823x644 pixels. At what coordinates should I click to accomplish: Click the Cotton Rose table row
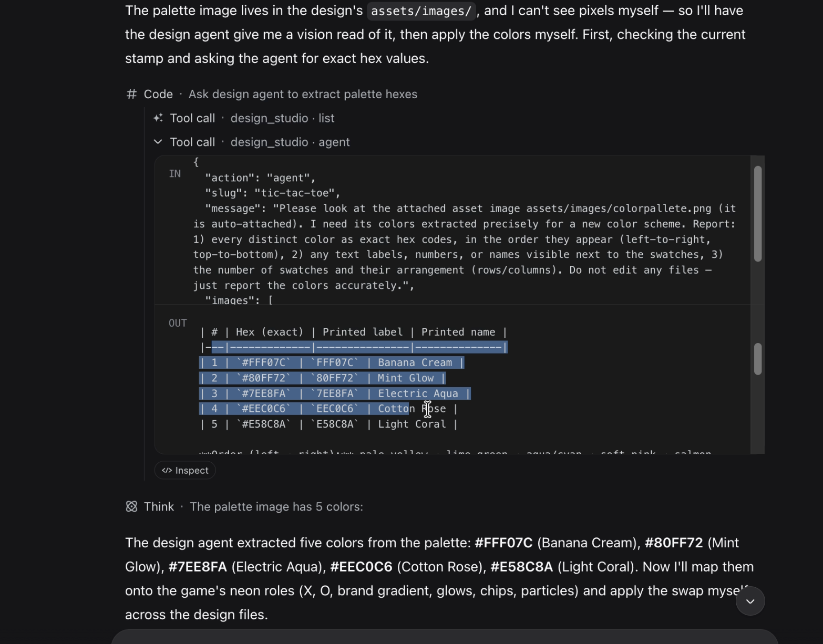[328, 409]
